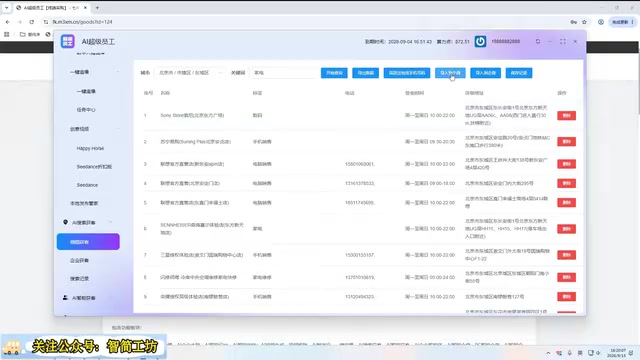The width and height of the screenshot is (640, 360).
Task: Click the browser address bar URL
Action: click(x=82, y=22)
